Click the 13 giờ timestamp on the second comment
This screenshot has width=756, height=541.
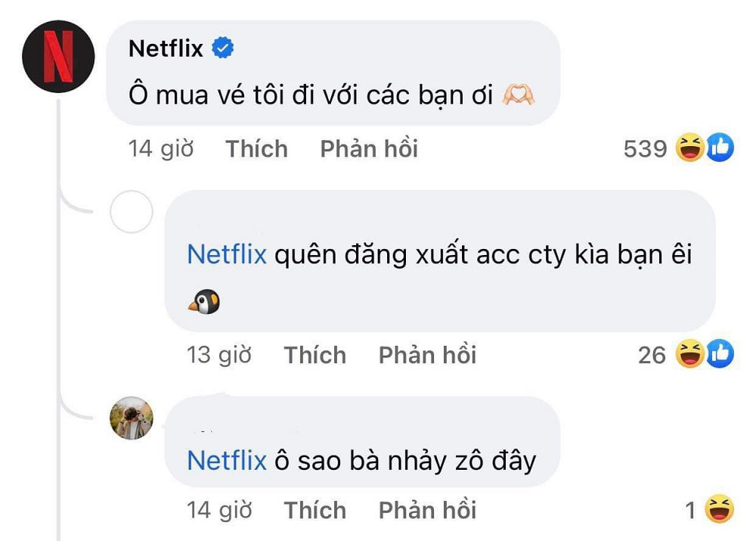[x=218, y=355]
